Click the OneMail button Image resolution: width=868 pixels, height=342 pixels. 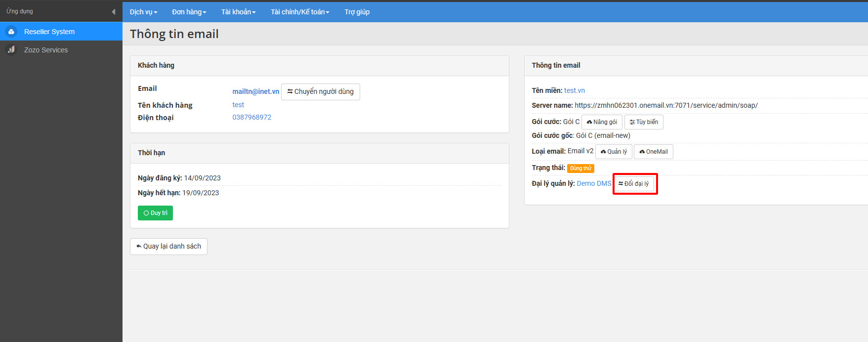[654, 152]
